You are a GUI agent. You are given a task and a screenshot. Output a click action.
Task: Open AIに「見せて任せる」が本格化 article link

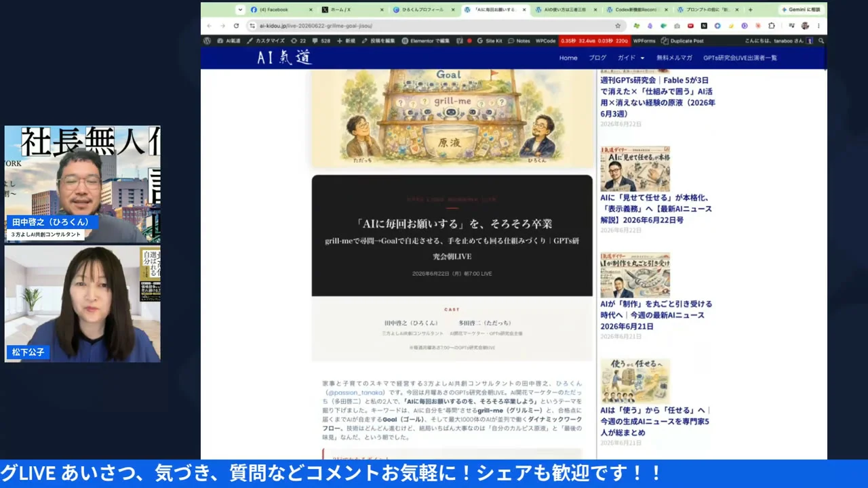(x=656, y=209)
